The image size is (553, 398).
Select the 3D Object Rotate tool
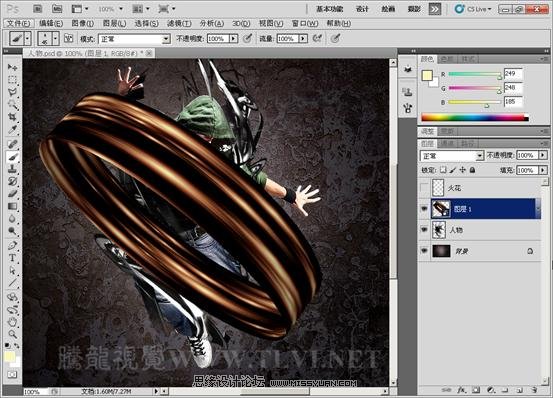pyautogui.click(x=12, y=297)
